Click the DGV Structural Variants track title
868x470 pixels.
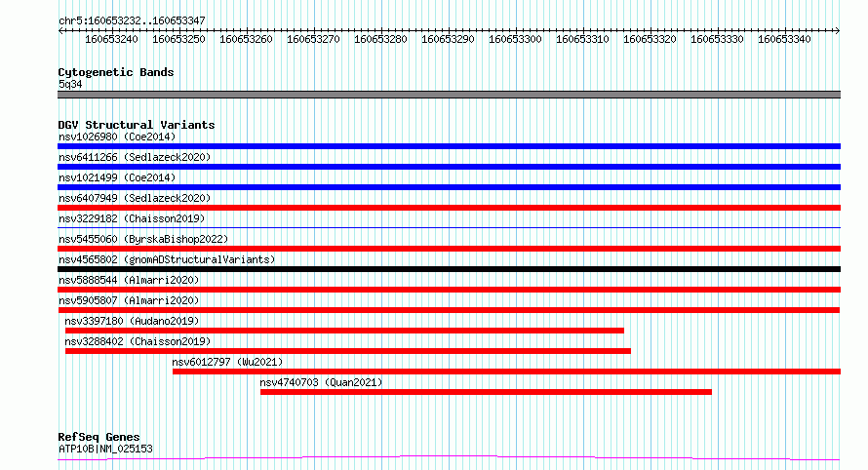(137, 125)
